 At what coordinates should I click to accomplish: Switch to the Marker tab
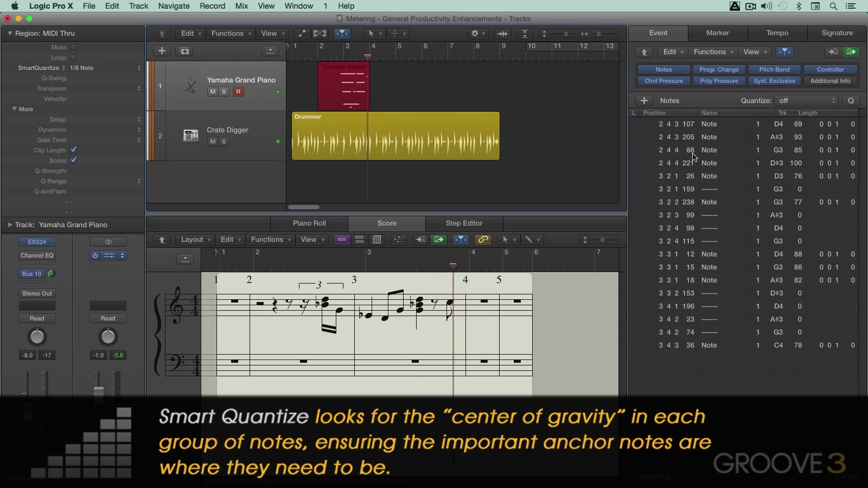718,33
